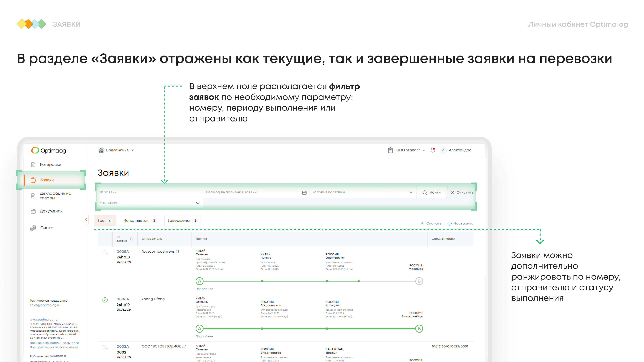Open Счета section in the sidebar

(47, 228)
